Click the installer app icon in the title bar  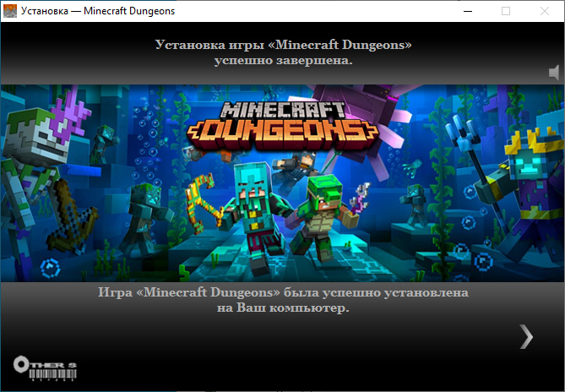click(x=10, y=11)
